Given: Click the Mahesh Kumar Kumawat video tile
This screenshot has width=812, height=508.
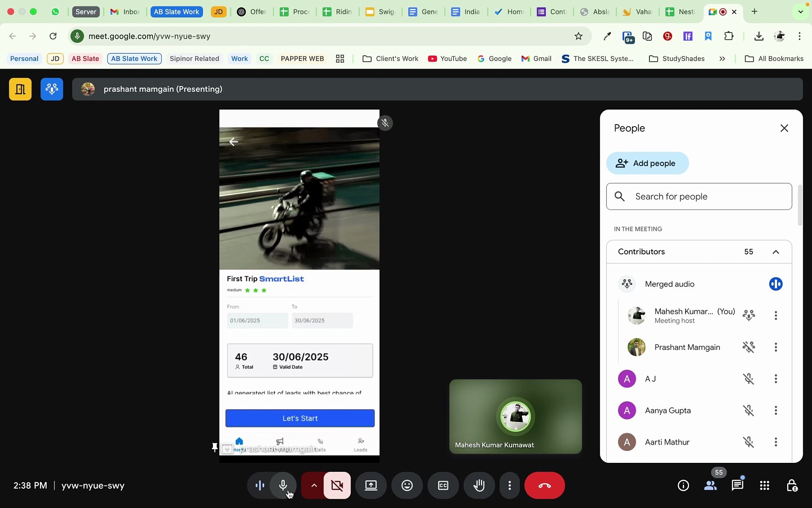Looking at the screenshot, I should click(515, 417).
